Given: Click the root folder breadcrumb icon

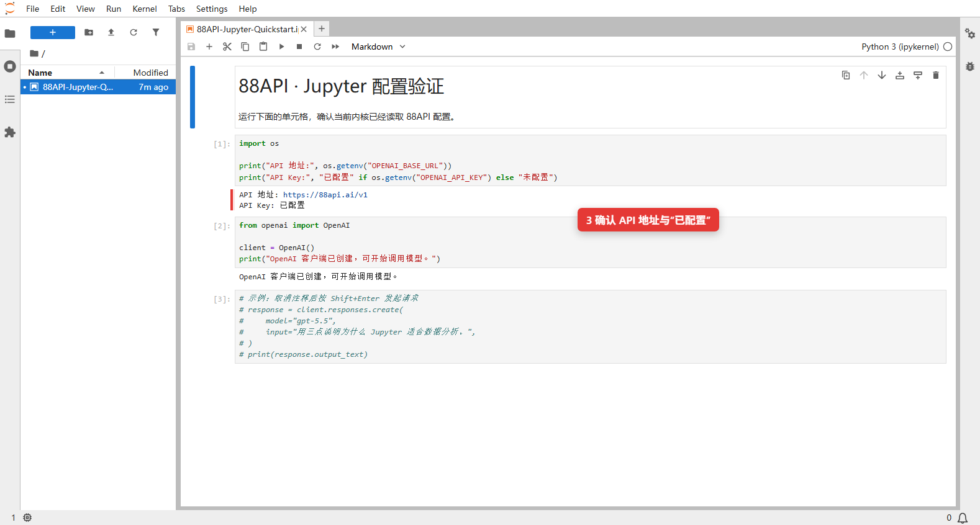Looking at the screenshot, I should click(34, 53).
